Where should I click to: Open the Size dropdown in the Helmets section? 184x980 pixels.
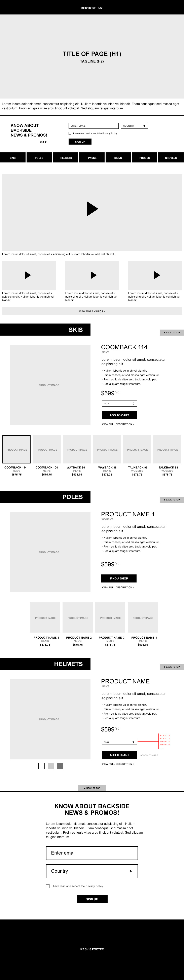point(119,742)
